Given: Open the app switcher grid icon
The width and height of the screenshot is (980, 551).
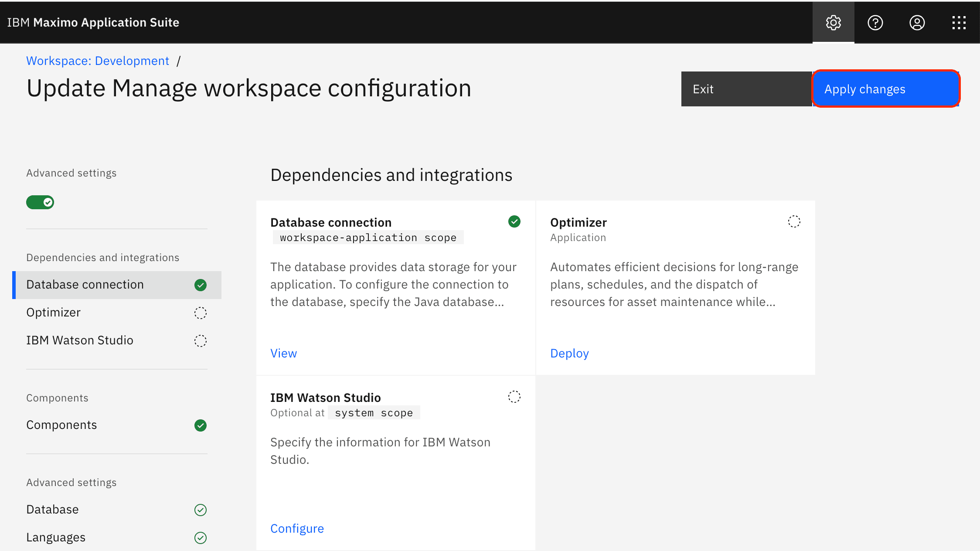Looking at the screenshot, I should pos(959,23).
